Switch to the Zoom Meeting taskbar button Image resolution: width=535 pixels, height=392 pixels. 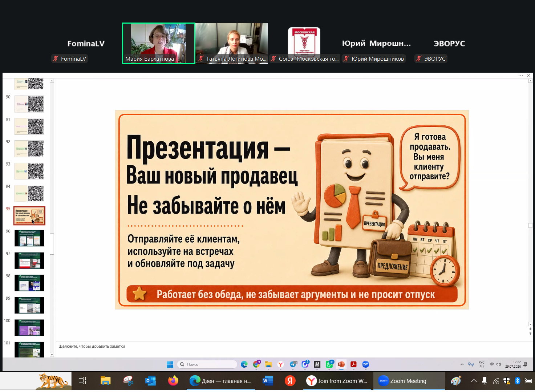coord(409,381)
